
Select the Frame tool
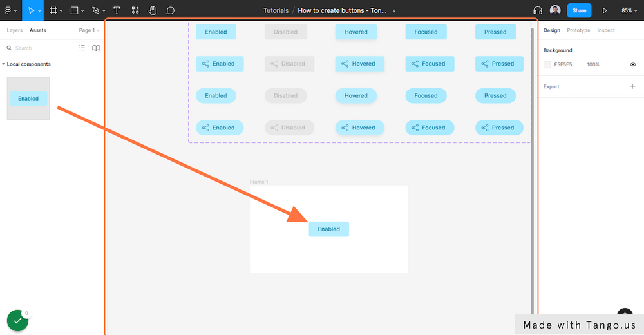[53, 10]
